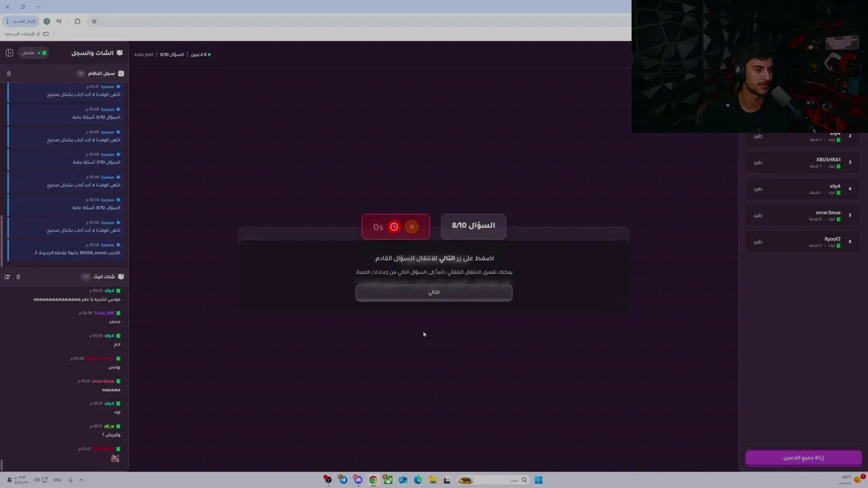The image size is (868, 488).
Task: Bookmark this page with star icon
Action: [94, 21]
